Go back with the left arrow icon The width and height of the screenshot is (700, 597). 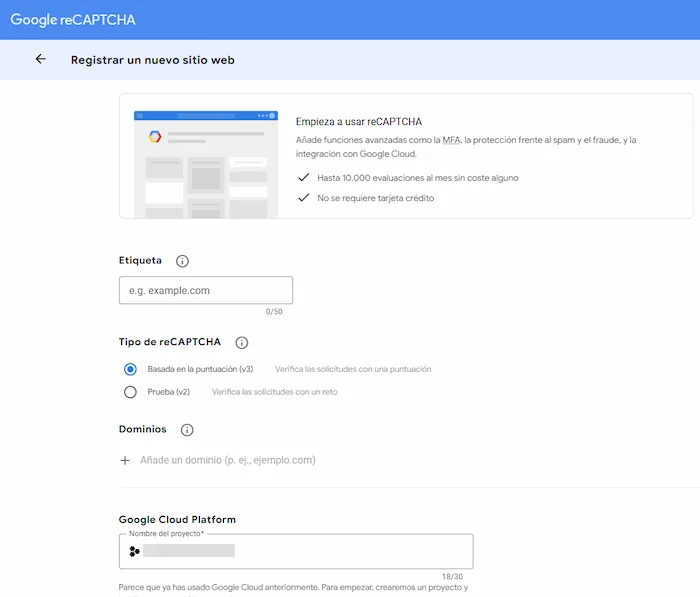tap(41, 59)
